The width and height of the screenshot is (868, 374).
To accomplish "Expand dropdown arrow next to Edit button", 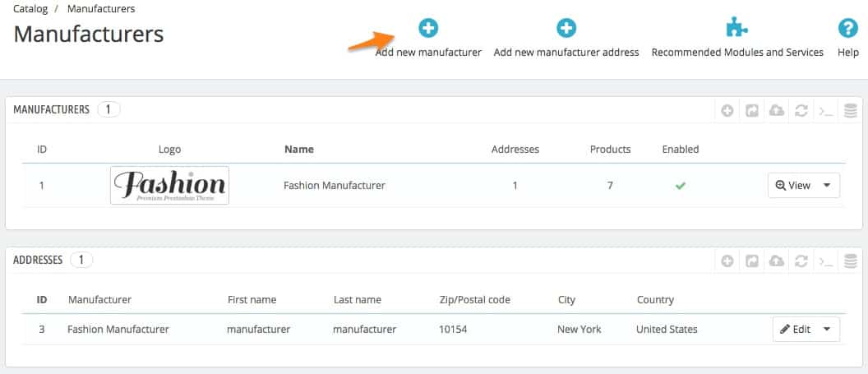I will point(827,329).
